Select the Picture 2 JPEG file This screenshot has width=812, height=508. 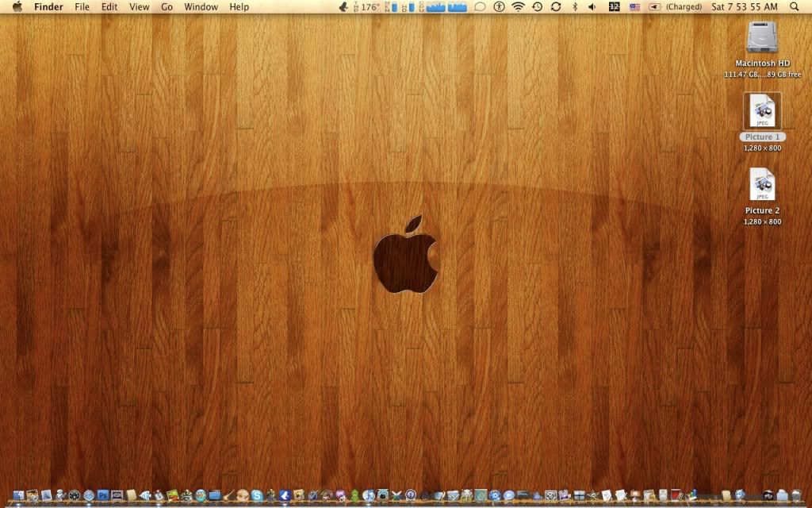(762, 184)
